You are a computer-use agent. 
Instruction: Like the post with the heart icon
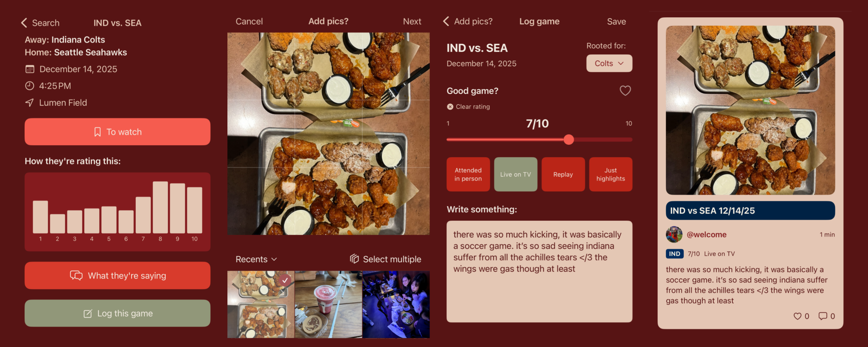click(798, 316)
